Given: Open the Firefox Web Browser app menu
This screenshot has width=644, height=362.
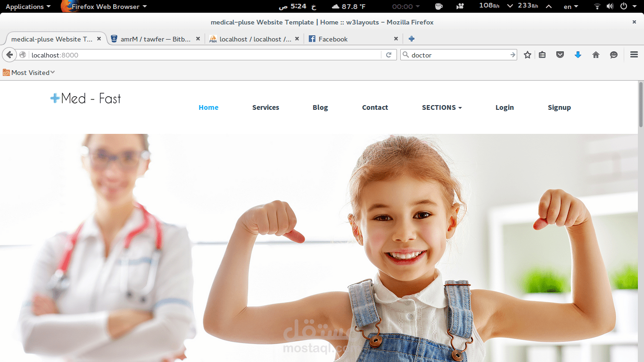Looking at the screenshot, I should (109, 7).
